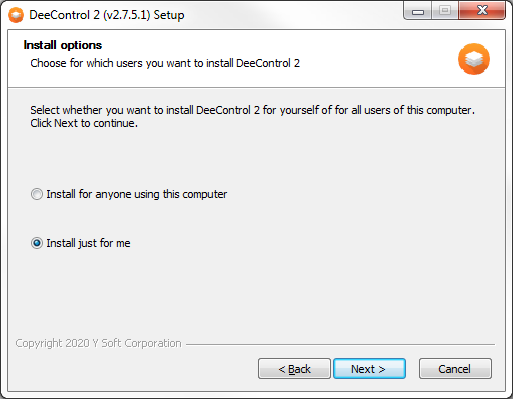Click the DeeControl icon in the title bar
Screen dimensions: 513x399
[x=16, y=15]
